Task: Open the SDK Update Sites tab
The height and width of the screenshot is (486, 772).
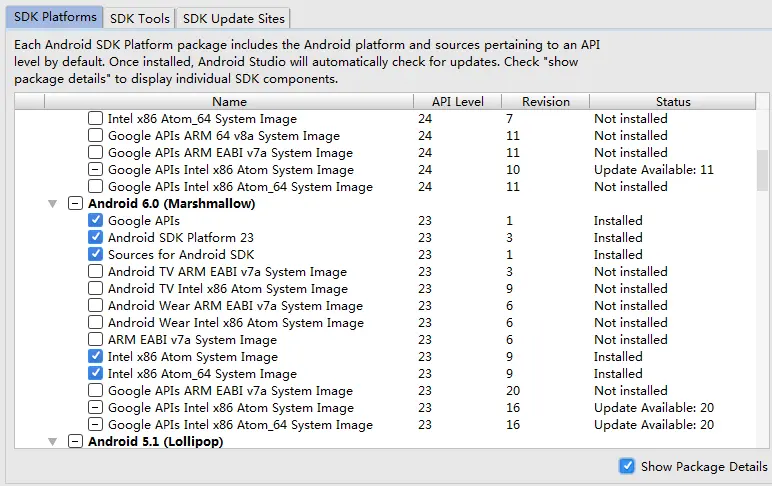Action: pos(234,18)
